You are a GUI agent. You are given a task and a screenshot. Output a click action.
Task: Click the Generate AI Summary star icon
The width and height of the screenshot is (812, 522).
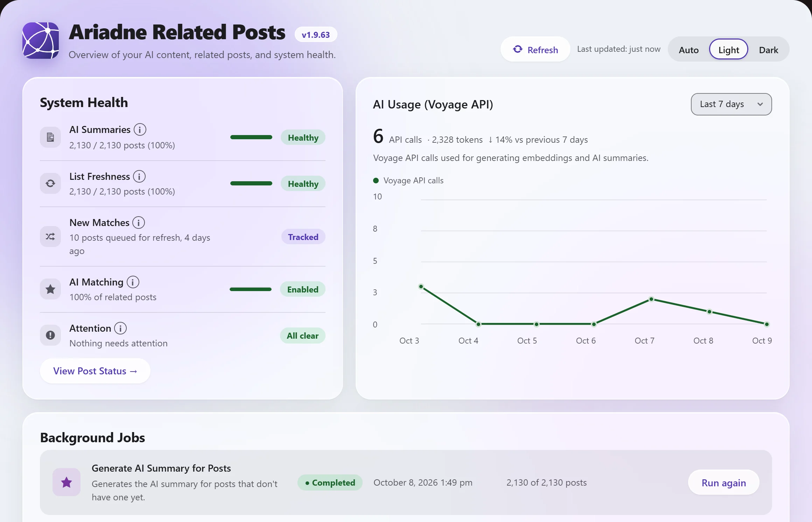[66, 482]
